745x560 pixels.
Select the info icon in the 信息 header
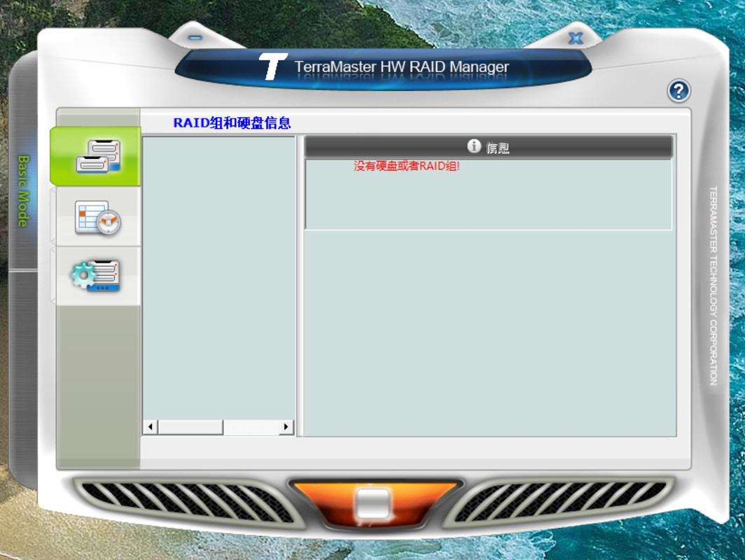(474, 146)
